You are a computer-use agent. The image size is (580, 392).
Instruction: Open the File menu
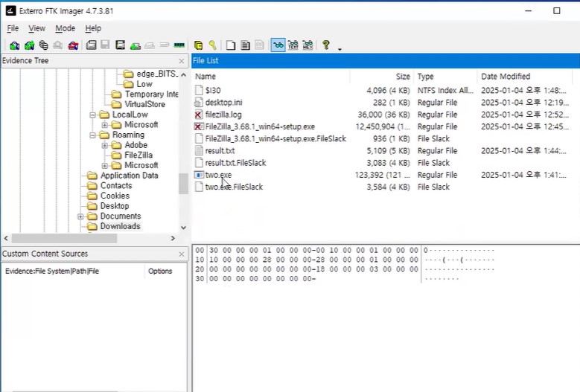13,28
